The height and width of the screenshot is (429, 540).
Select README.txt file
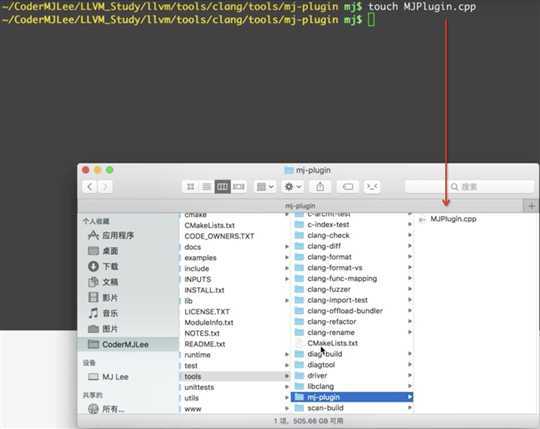coord(205,344)
